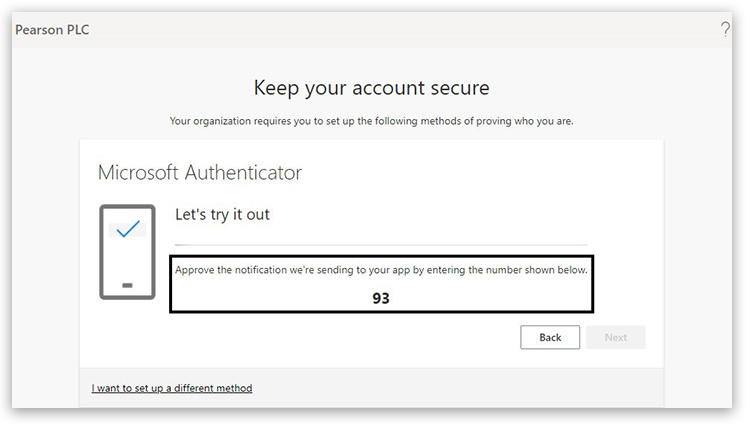Click the "Keep your account secure" heading
Viewport: 750px width, 426px height.
pos(371,87)
